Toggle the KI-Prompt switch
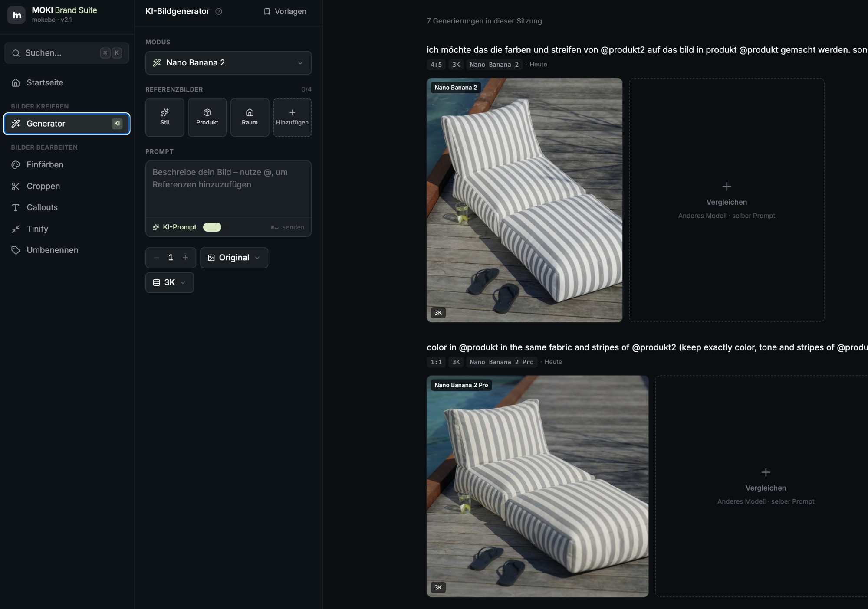 [x=212, y=227]
